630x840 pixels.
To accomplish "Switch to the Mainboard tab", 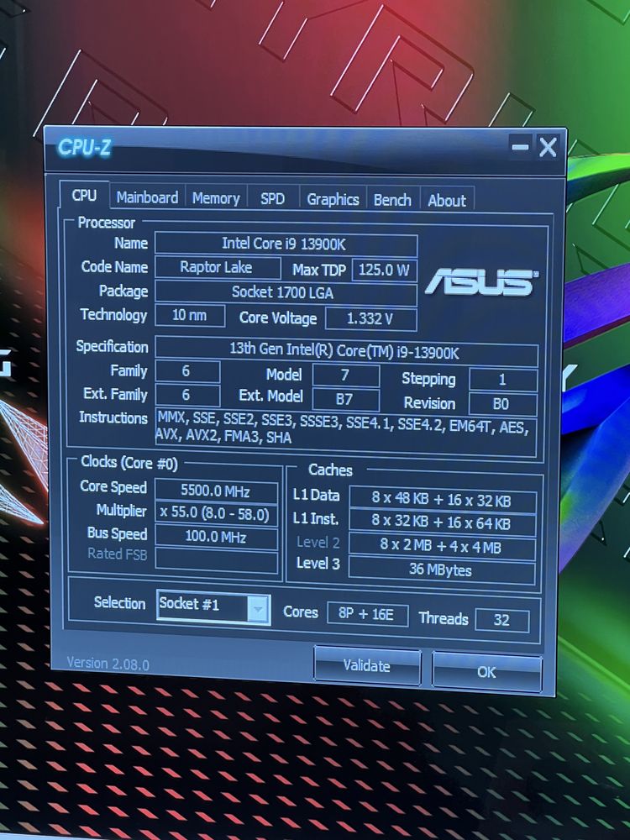I will click(147, 197).
